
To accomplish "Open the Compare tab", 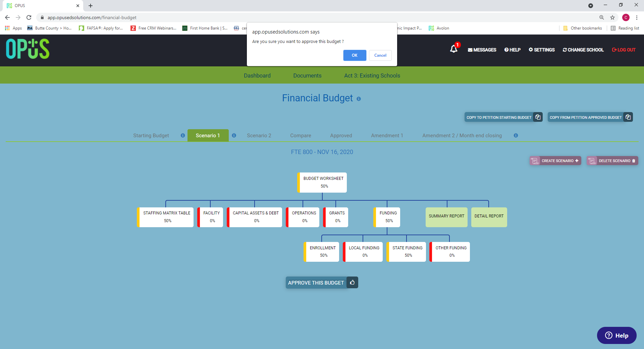I will click(x=301, y=136).
